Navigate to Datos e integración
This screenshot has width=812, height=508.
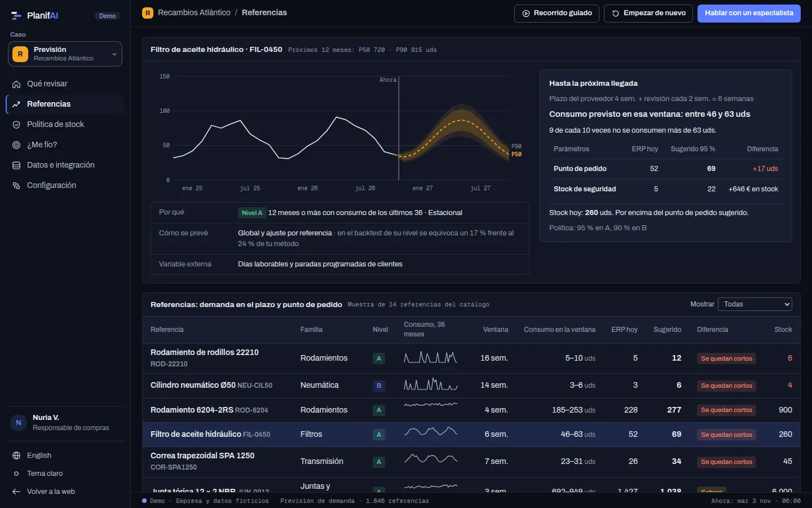click(65, 165)
